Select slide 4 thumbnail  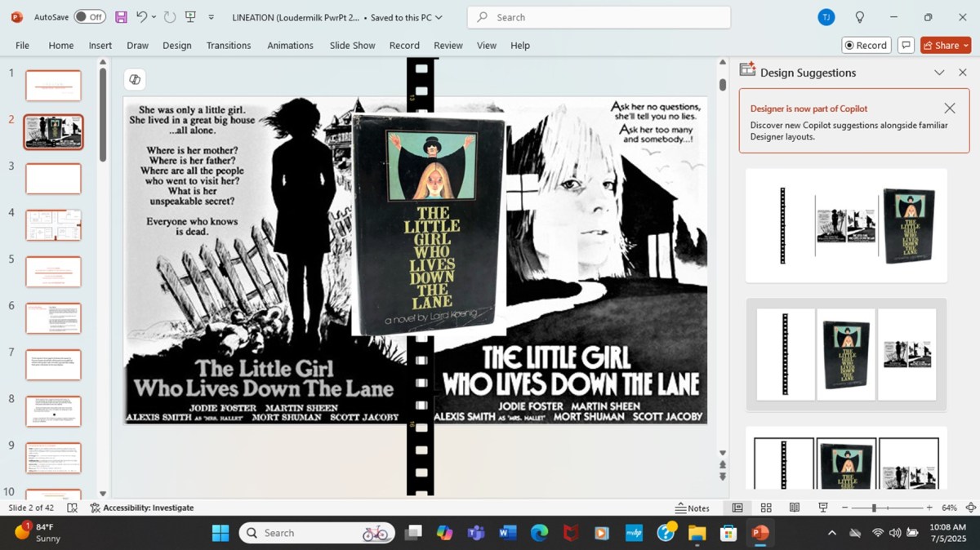pyautogui.click(x=53, y=225)
